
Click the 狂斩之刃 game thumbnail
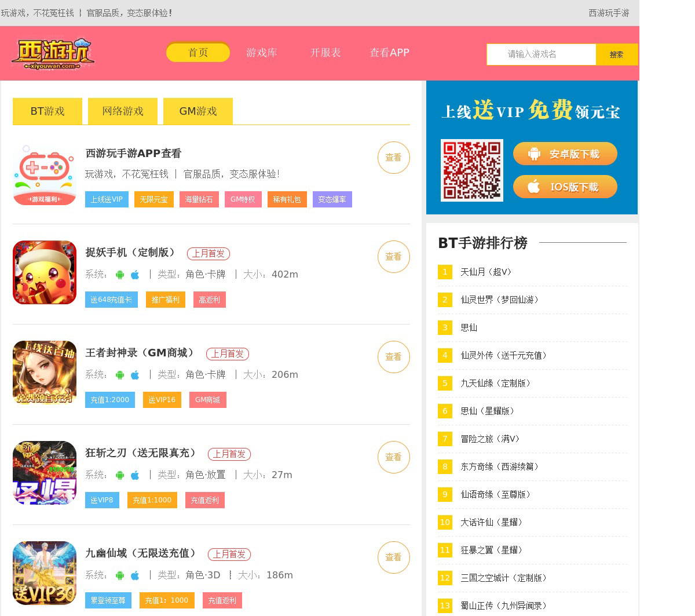pyautogui.click(x=45, y=473)
